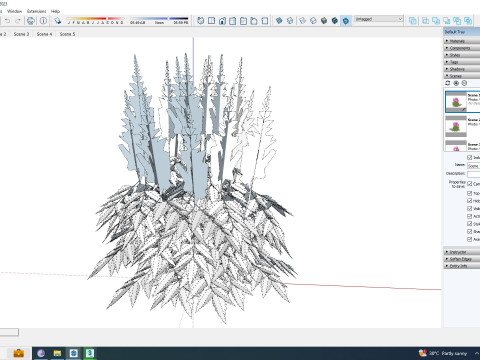This screenshot has height=360, width=480.
Task: Expand the Materials tray panel
Action: (462, 41)
